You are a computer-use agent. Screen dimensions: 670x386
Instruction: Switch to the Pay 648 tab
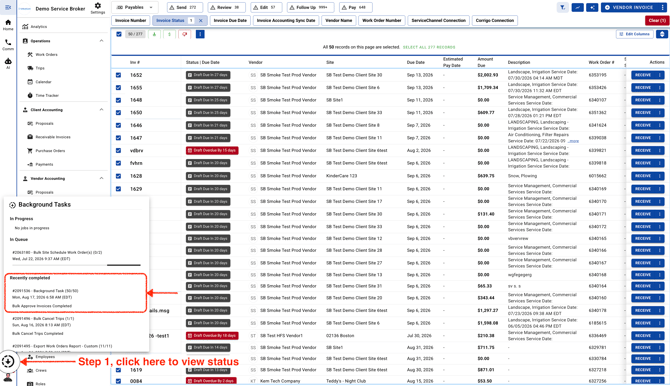pyautogui.click(x=356, y=7)
